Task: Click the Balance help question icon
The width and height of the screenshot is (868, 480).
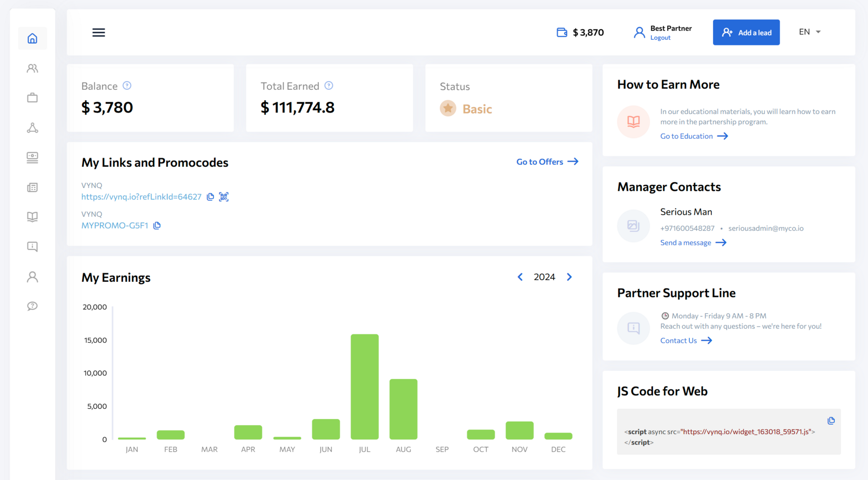Action: (127, 86)
